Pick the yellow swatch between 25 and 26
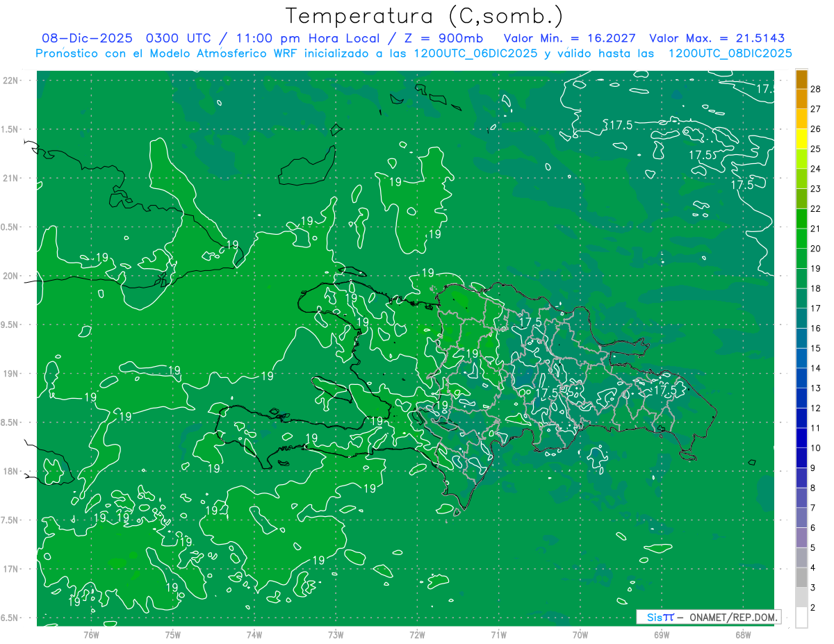834x644 pixels. (x=801, y=139)
